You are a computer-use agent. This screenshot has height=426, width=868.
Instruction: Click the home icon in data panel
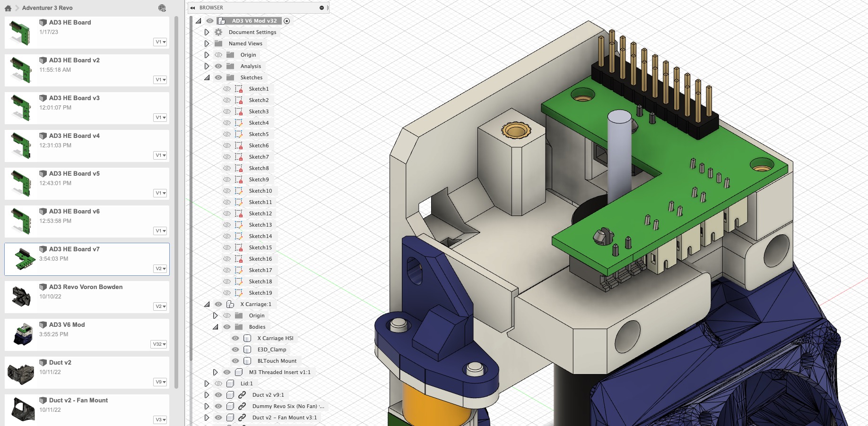8,8
